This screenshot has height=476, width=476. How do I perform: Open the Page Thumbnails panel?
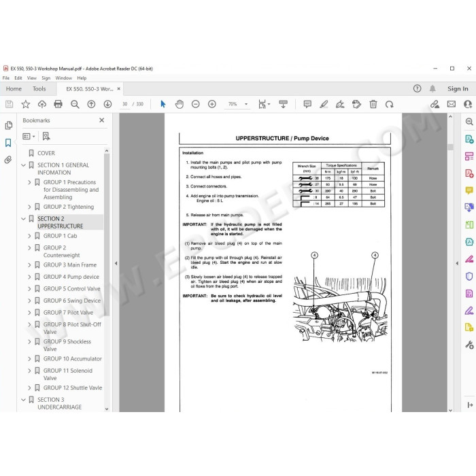[8, 125]
